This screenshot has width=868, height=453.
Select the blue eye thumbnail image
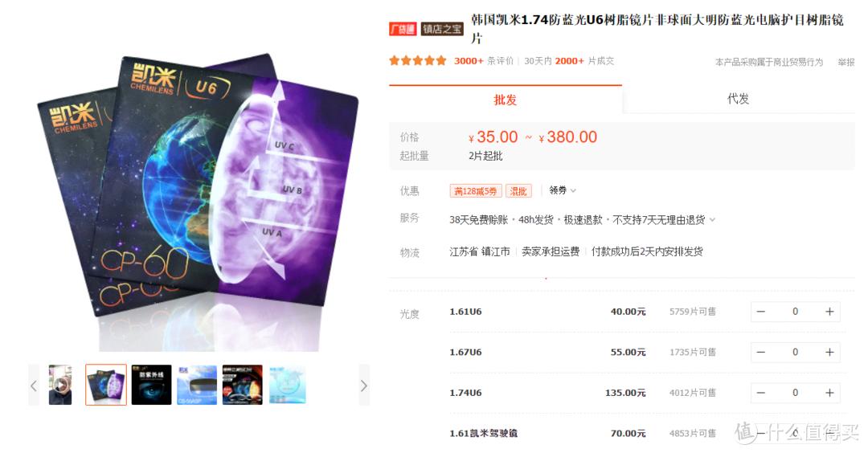click(151, 385)
